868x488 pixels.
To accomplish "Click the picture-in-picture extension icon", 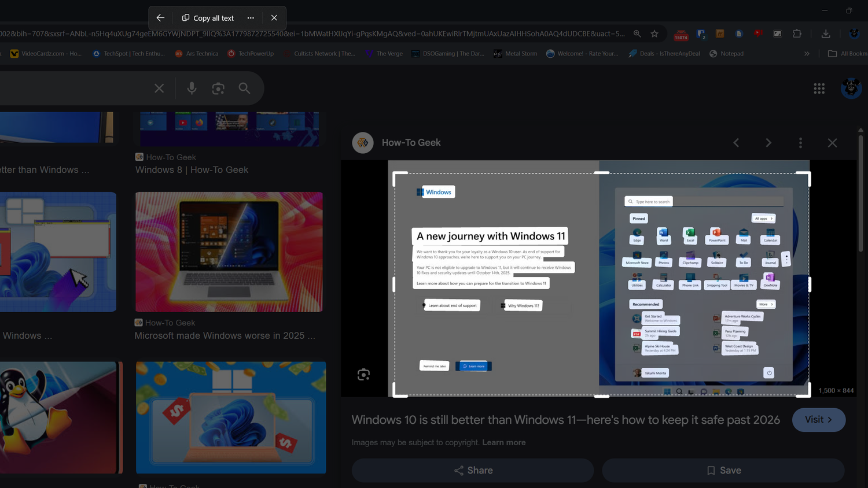I will pos(778,34).
